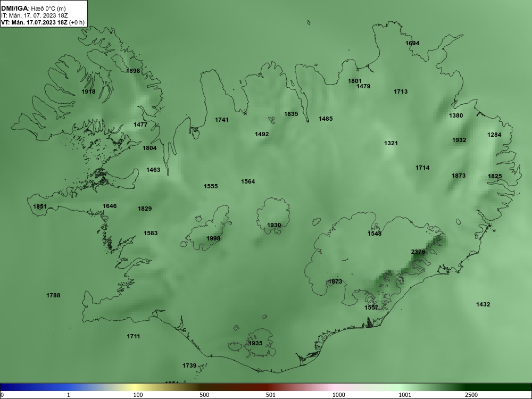Click the 501 legend tick label
This screenshot has width=532, height=399.
(271, 395)
